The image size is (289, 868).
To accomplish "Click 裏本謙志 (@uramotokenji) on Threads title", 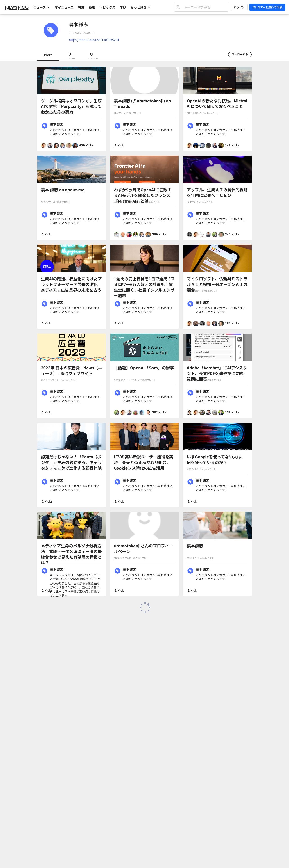I will point(142,103).
